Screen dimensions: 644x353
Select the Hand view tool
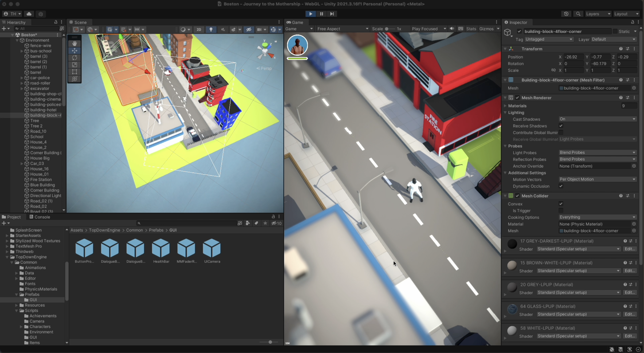point(74,44)
